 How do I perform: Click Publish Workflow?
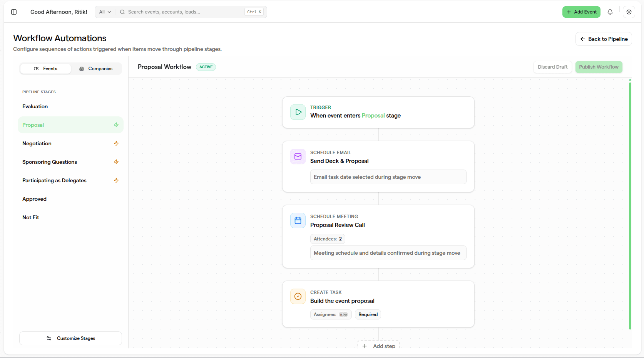click(599, 67)
